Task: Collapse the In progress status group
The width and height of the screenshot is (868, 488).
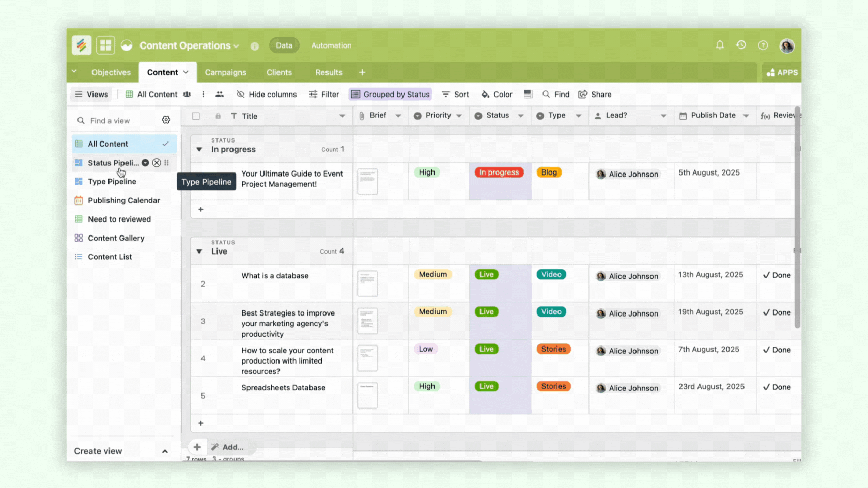Action: pyautogui.click(x=199, y=150)
